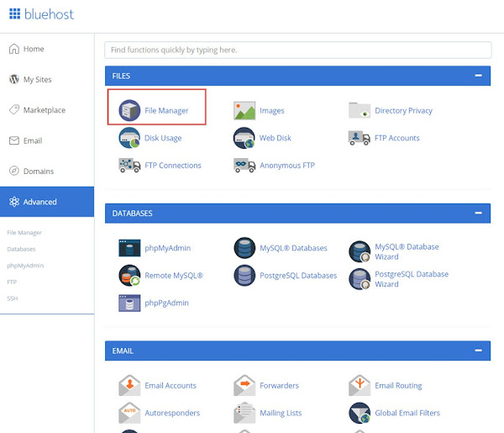Click the Remote MySQL text link
Image resolution: width=504 pixels, height=433 pixels.
click(174, 276)
